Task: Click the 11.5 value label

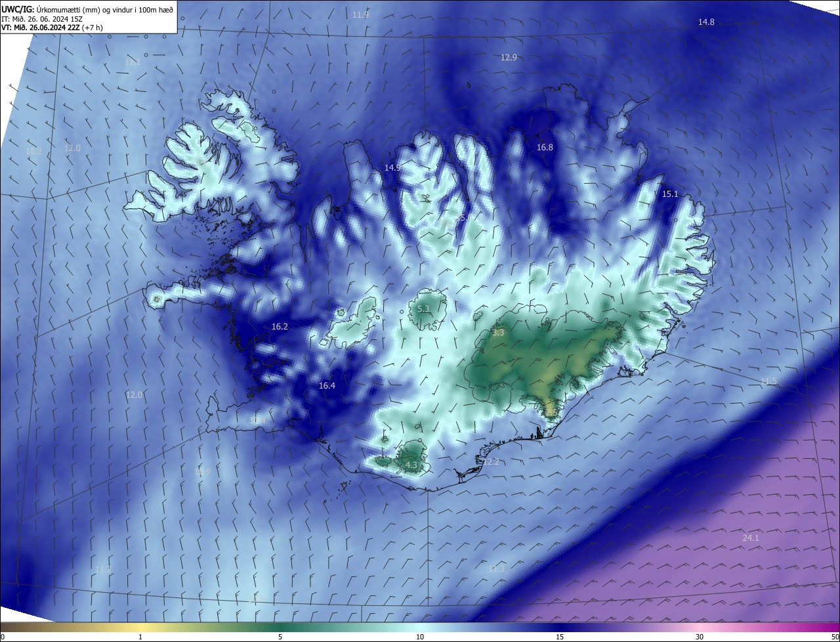Action: tap(768, 381)
